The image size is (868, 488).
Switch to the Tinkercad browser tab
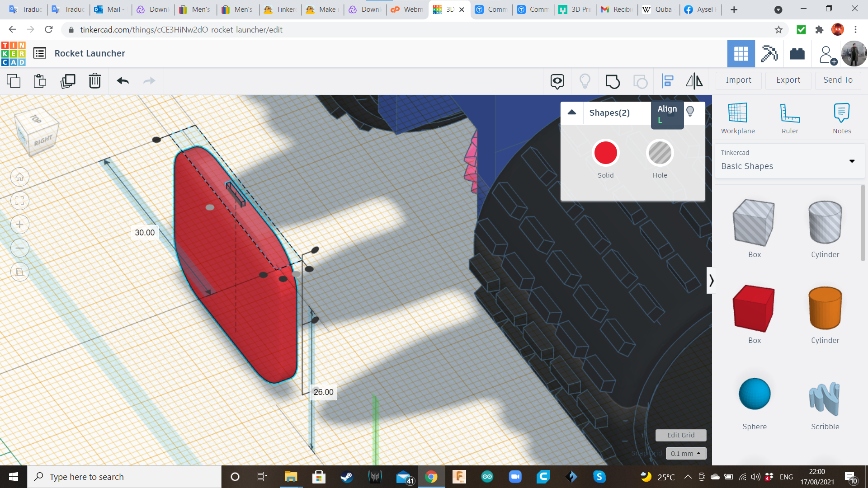pos(280,9)
